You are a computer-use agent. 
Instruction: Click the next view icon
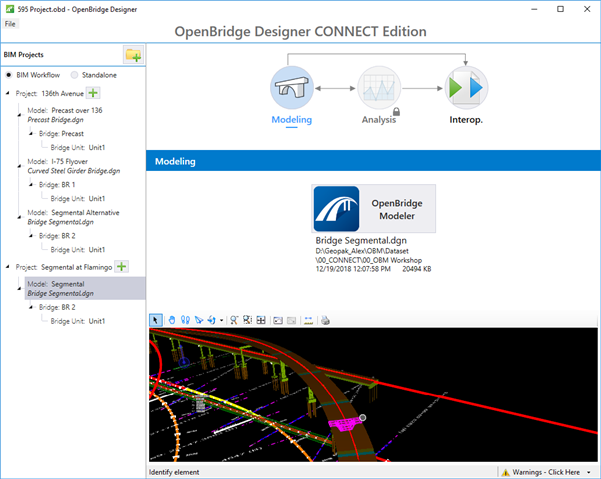click(x=291, y=320)
